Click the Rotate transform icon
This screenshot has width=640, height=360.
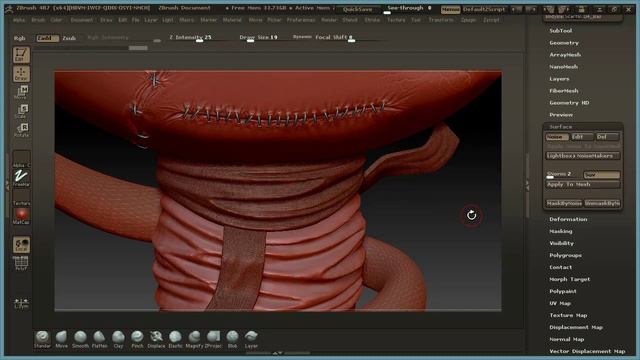coord(21,130)
